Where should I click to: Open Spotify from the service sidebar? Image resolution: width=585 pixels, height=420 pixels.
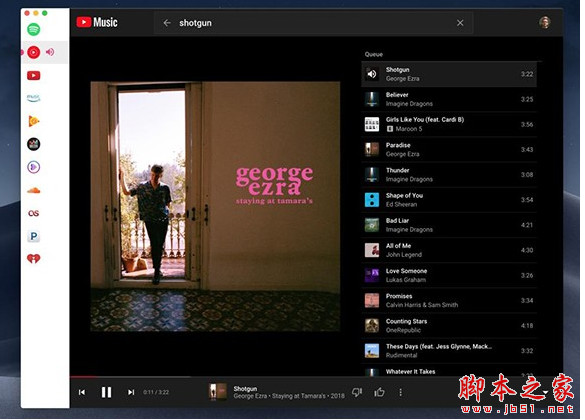[34, 29]
